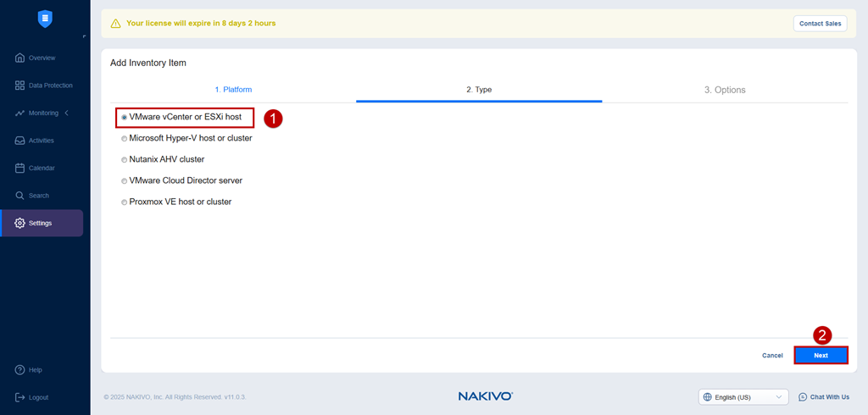This screenshot has height=415, width=868.
Task: Click the Logout icon
Action: coord(20,397)
